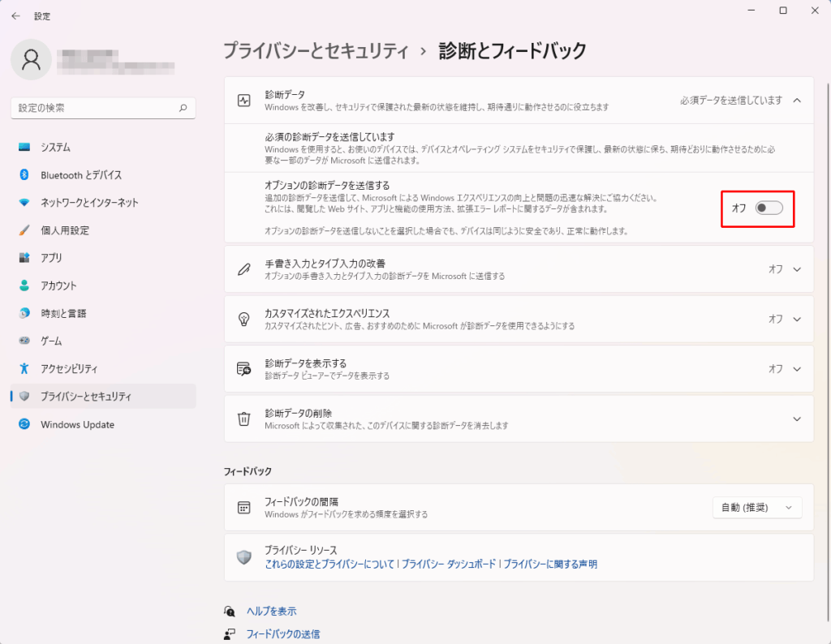Click the help headset icon
The width and height of the screenshot is (831, 644).
(230, 612)
